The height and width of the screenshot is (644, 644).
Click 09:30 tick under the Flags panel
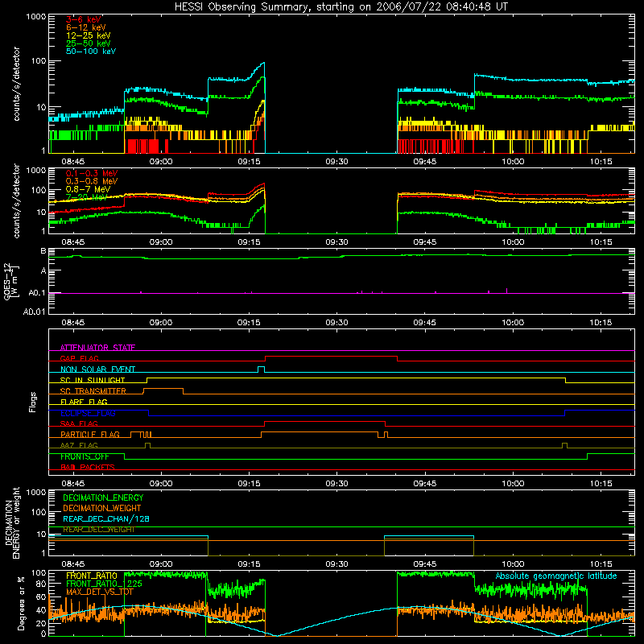[x=336, y=484]
